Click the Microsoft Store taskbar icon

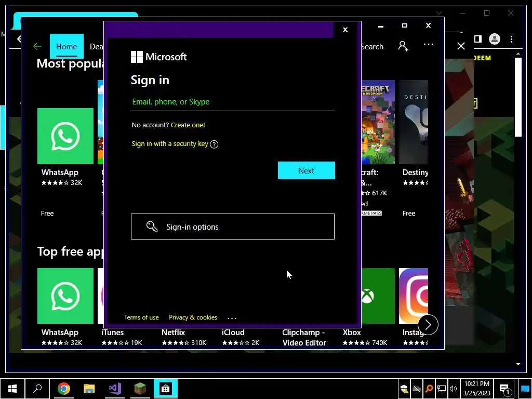pos(166,389)
